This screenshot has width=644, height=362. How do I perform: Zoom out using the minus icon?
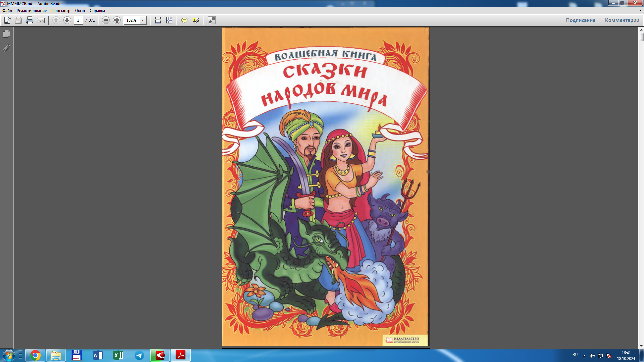pyautogui.click(x=106, y=20)
